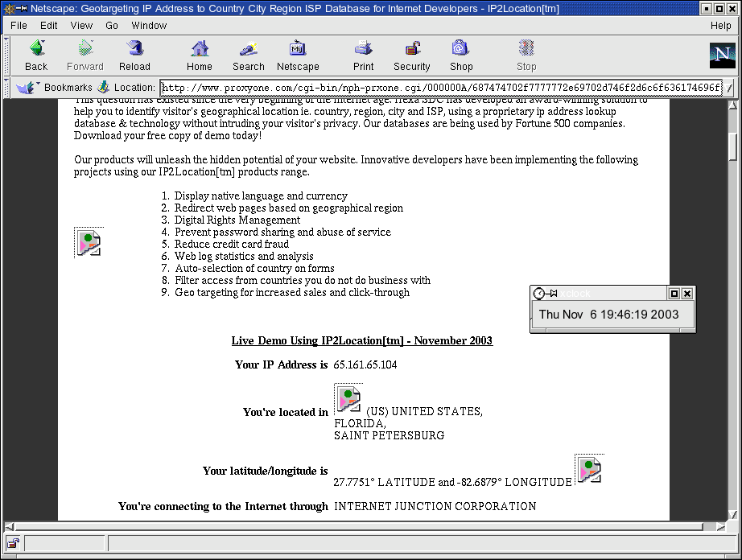Open the View menu

click(81, 26)
